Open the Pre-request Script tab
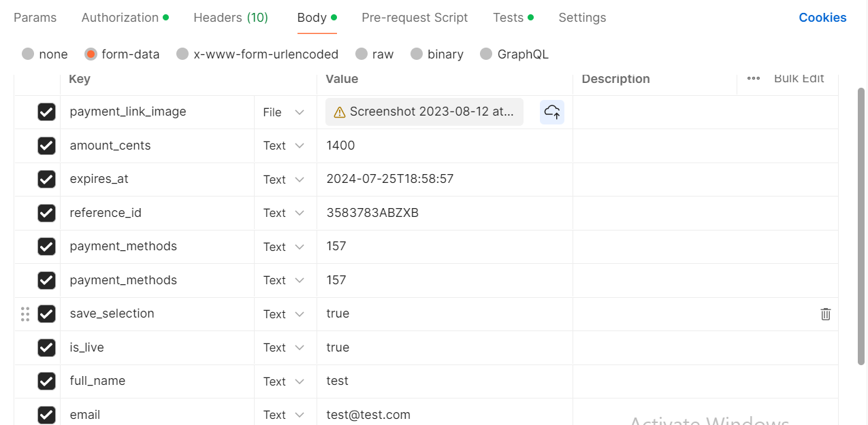The image size is (868, 425). (415, 17)
